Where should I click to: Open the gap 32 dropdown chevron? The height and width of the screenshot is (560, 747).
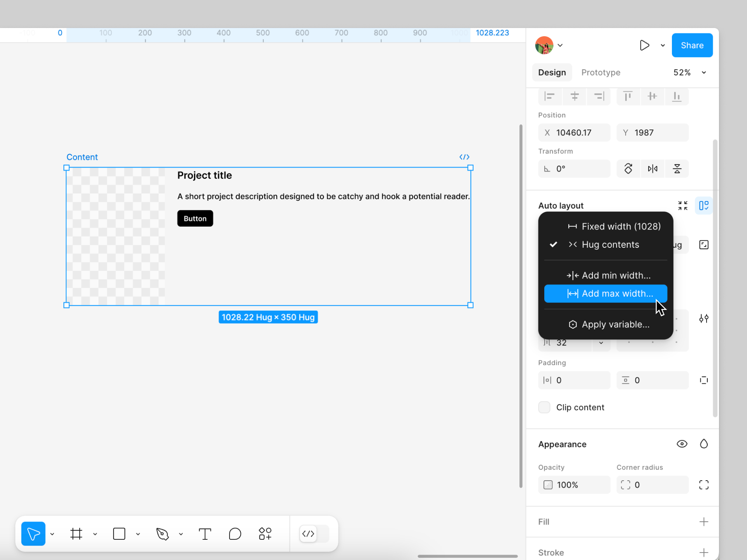tap(601, 343)
